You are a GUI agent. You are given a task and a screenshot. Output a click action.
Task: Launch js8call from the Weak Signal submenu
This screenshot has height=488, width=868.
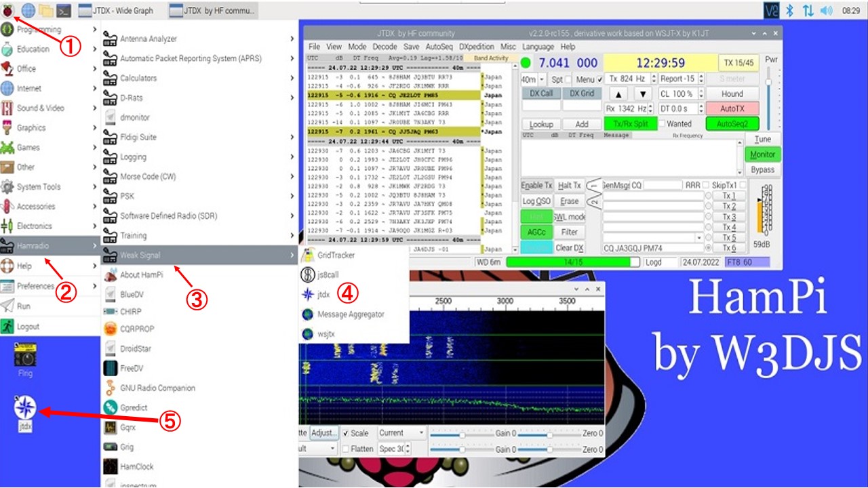pos(354,274)
